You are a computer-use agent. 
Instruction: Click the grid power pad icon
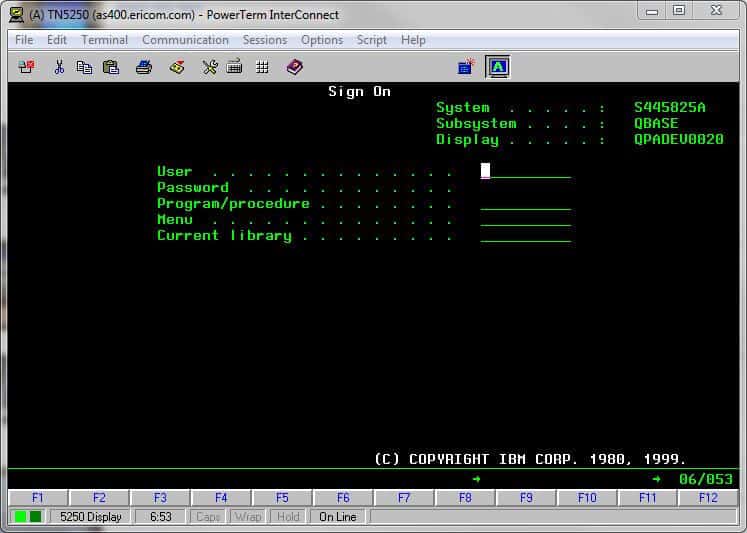(x=262, y=67)
